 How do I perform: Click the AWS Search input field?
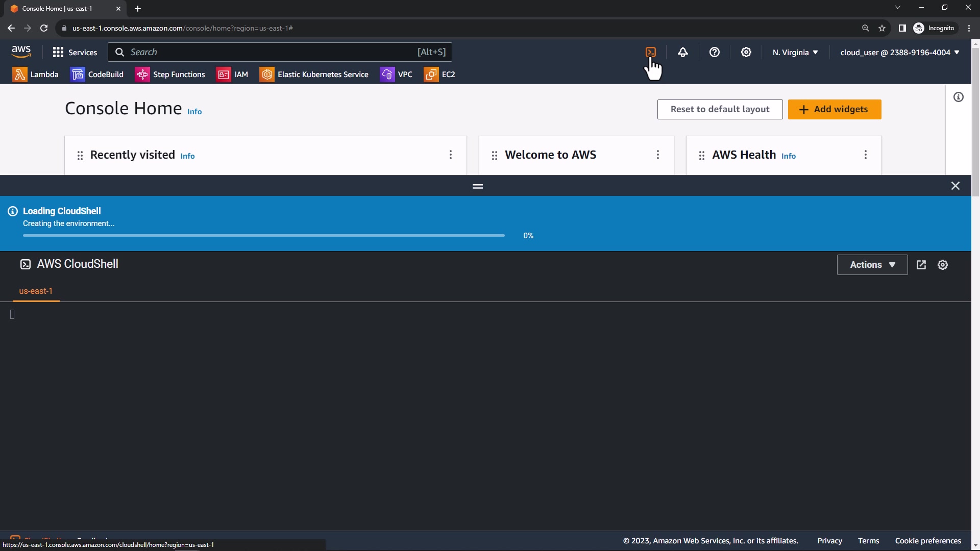(271, 52)
